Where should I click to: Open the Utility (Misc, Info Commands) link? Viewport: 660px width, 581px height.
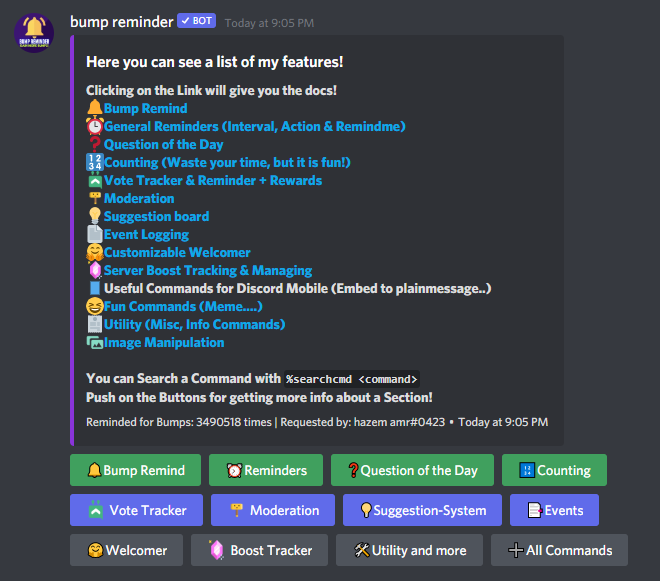tap(194, 324)
